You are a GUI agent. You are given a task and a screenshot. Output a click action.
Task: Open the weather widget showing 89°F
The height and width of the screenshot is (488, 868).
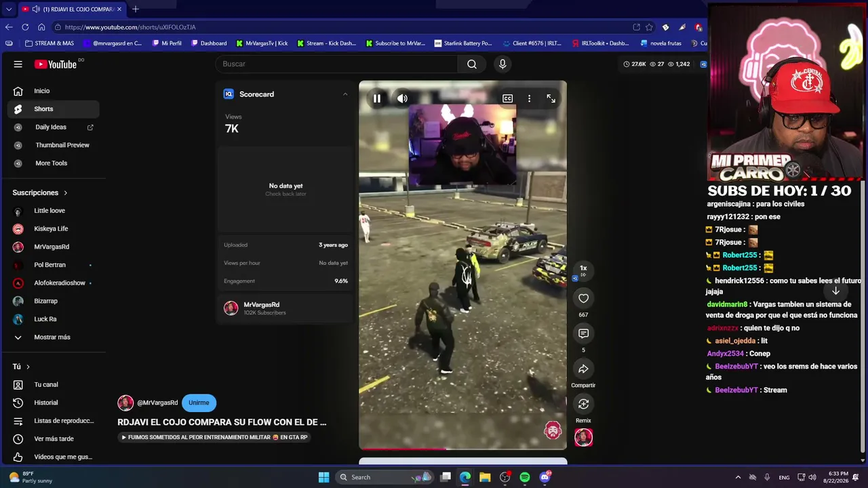(31, 477)
